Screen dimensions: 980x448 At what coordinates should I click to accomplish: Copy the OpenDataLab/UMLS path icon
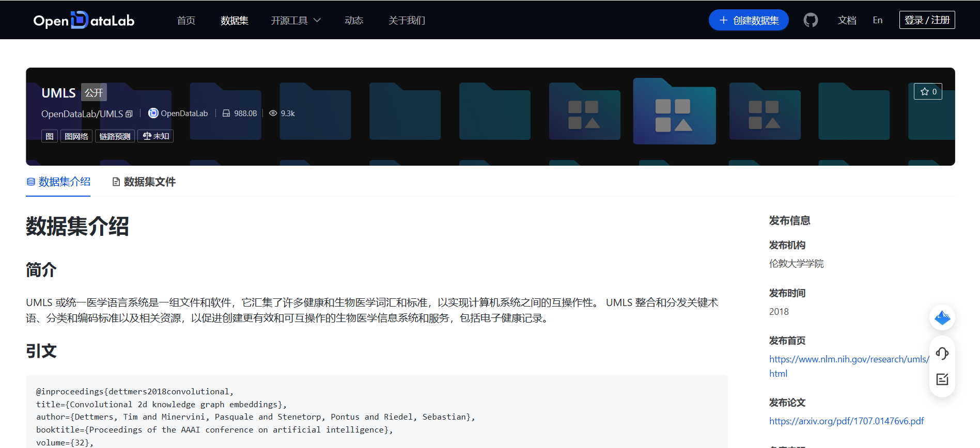tap(129, 114)
